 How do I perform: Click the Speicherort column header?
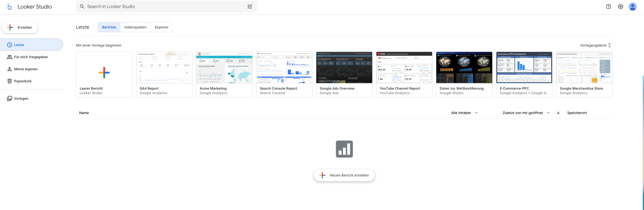(577, 113)
